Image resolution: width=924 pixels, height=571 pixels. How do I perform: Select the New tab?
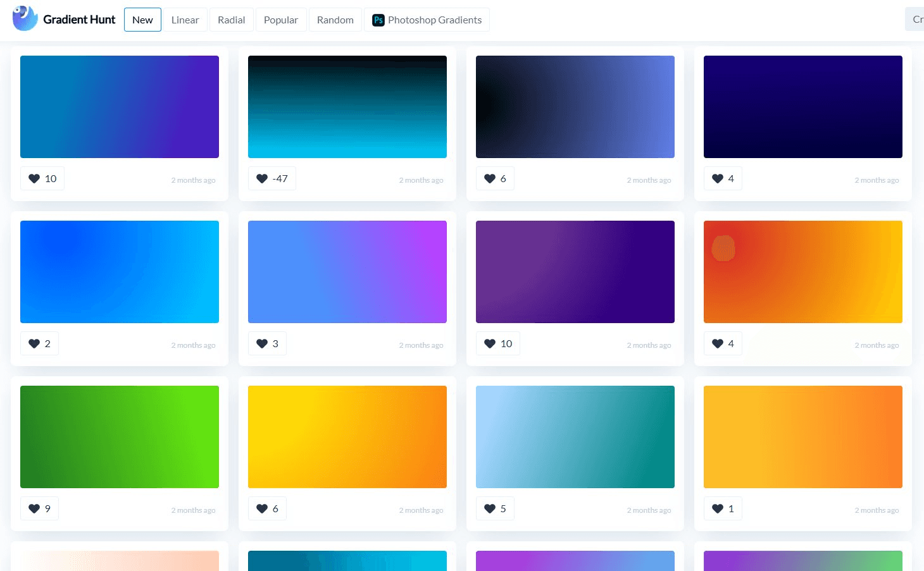pyautogui.click(x=142, y=20)
